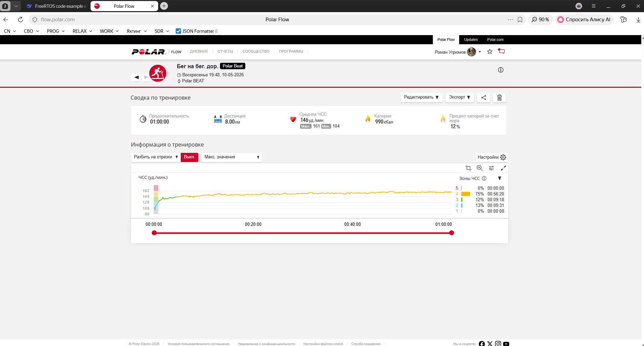The height and width of the screenshot is (346, 644).
Task: Go to the previous training session arrow
Action: click(137, 77)
